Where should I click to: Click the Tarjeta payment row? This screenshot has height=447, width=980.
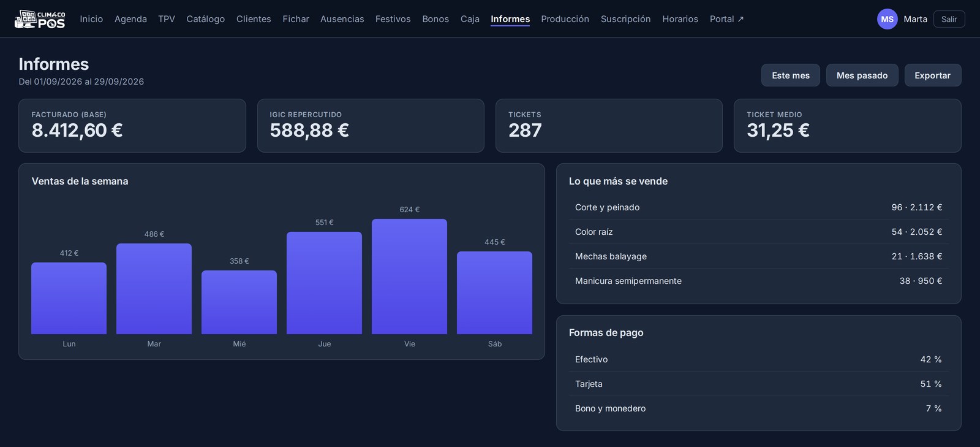pyautogui.click(x=759, y=384)
